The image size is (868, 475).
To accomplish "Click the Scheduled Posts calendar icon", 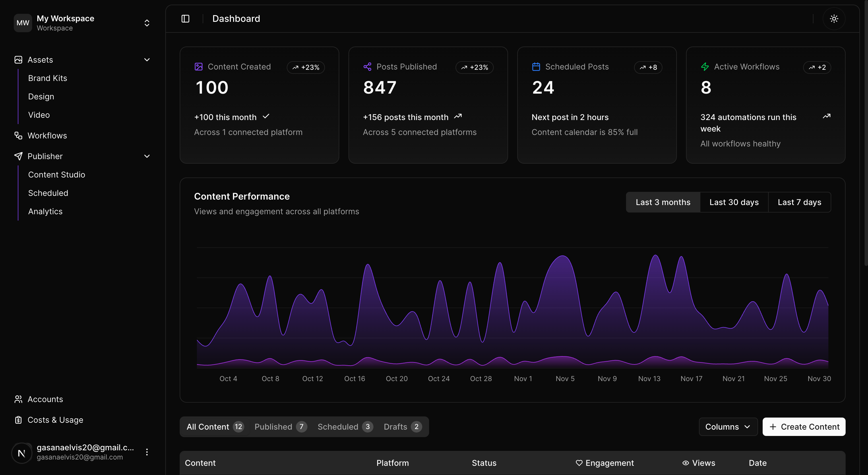I will [x=536, y=66].
